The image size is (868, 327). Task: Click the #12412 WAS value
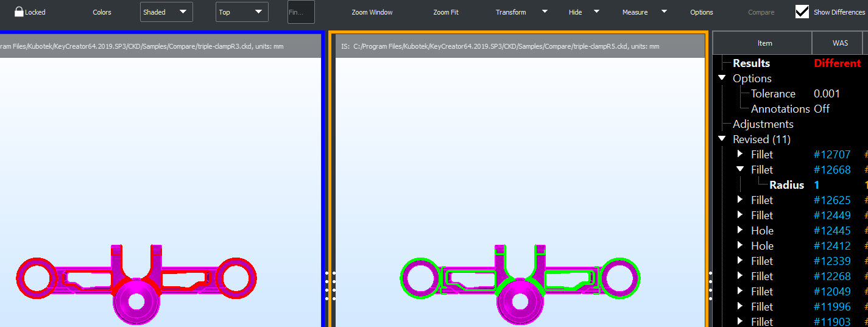[832, 246]
